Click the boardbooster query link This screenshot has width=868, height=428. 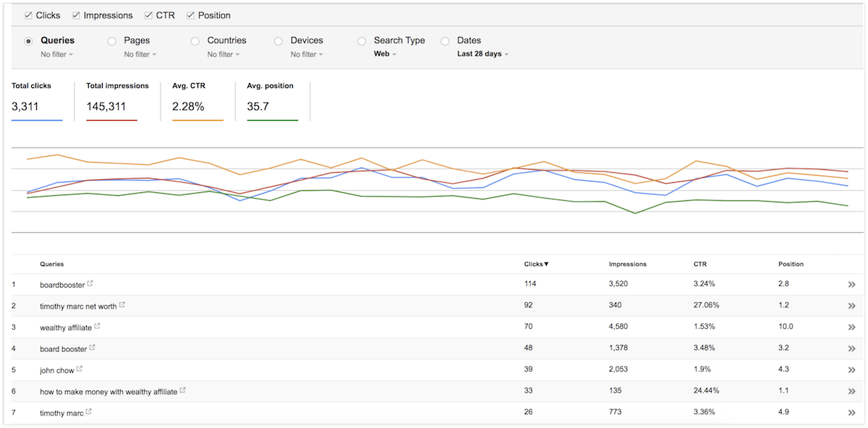click(x=62, y=285)
